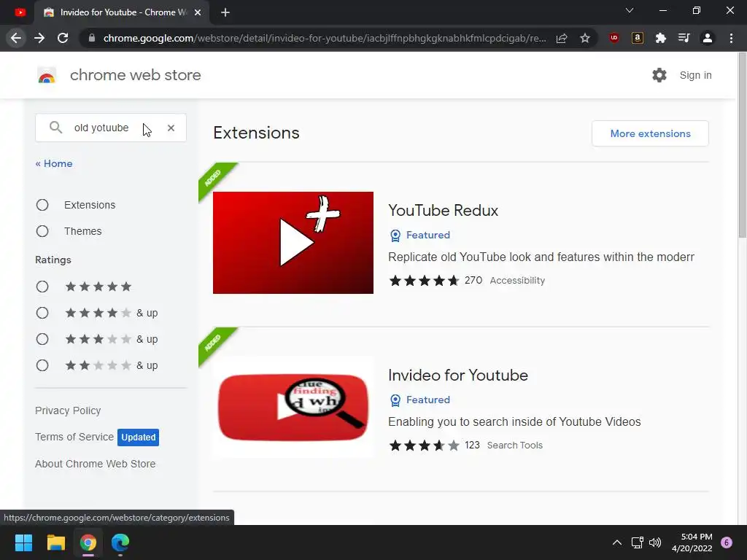Click the search magnifier icon
The width and height of the screenshot is (747, 560).
click(x=55, y=128)
